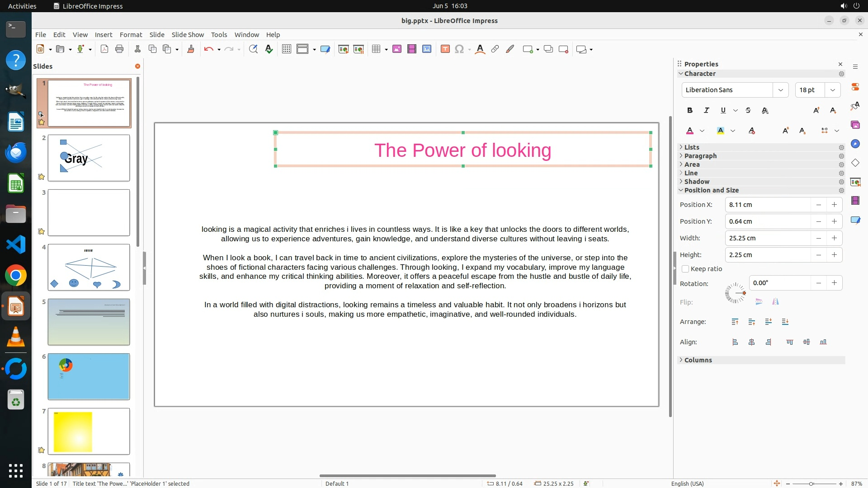
Task: Open the Slide Show menu
Action: click(188, 35)
